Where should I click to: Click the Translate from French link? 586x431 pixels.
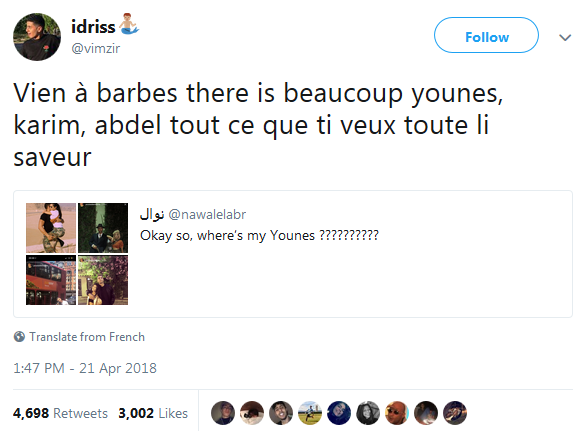(87, 337)
